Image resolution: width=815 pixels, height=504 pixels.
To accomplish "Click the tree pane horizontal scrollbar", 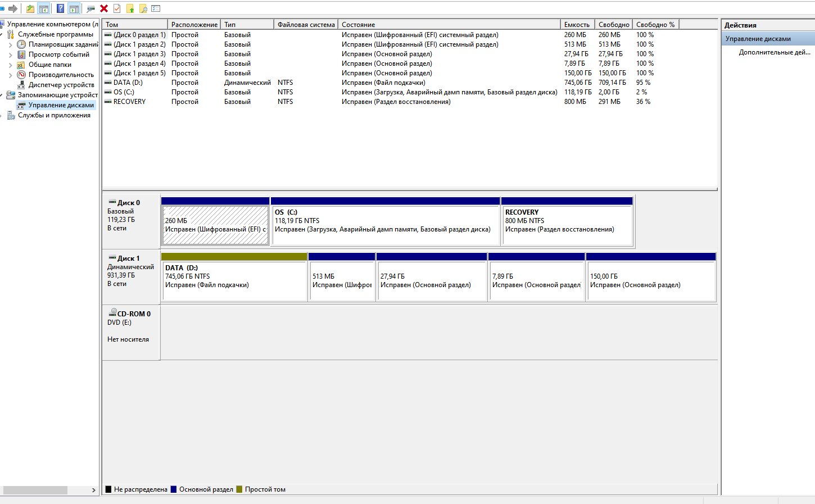I will coord(35,490).
